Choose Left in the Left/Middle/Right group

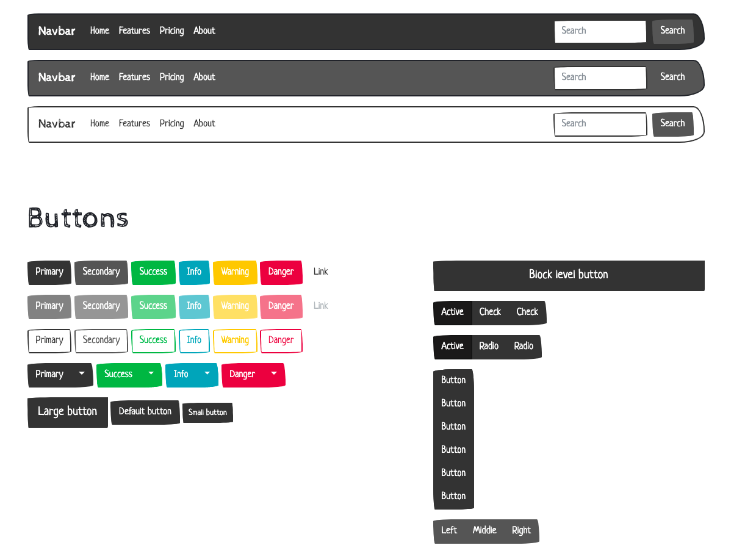(x=449, y=531)
